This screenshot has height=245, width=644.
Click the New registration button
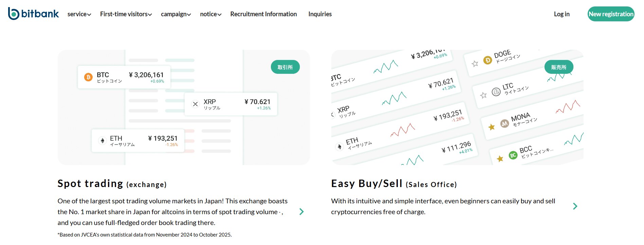pyautogui.click(x=610, y=14)
